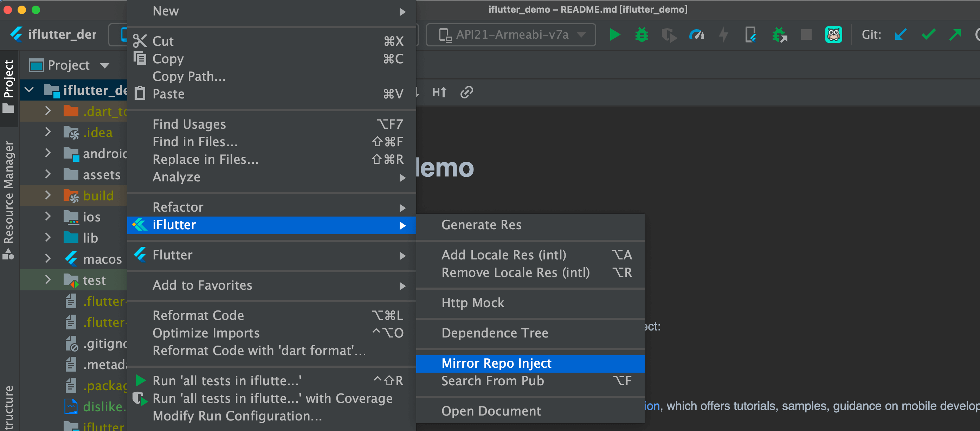980x431 pixels.
Task: Expand Add to Favorites submenu
Action: pyautogui.click(x=272, y=285)
